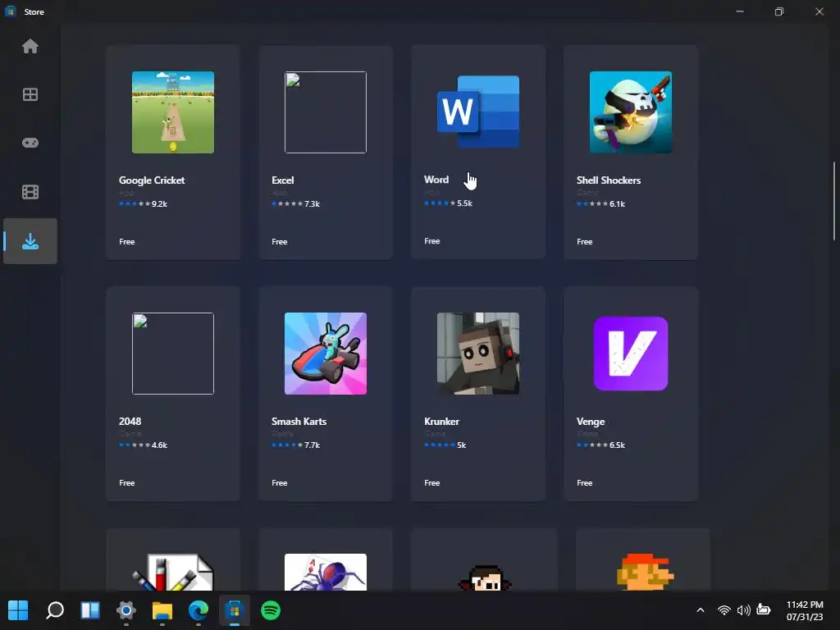Open File Explorer from the taskbar
Viewport: 840px width, 630px height.
pos(162,610)
